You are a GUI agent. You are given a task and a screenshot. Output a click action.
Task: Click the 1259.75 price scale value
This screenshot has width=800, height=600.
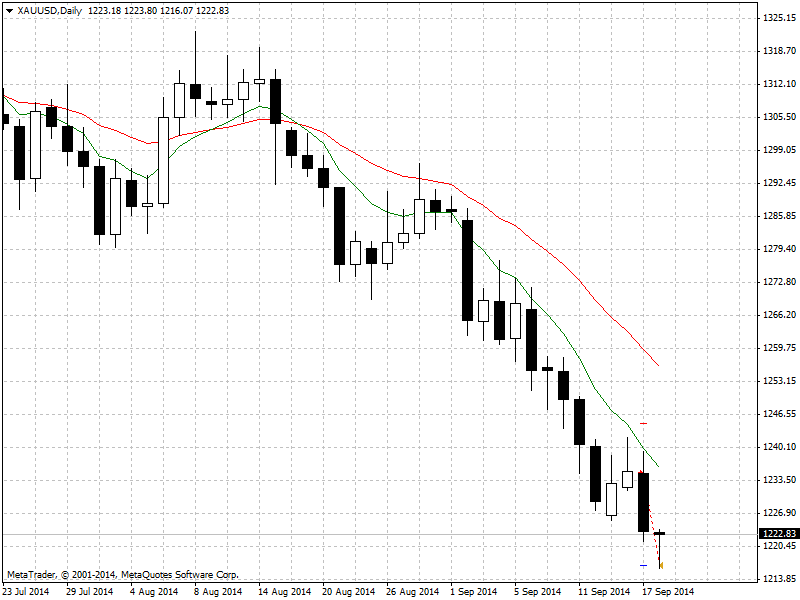click(779, 348)
